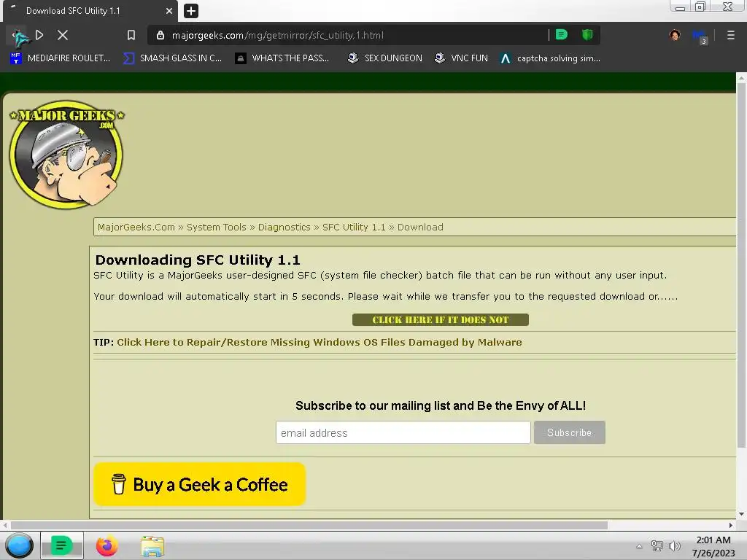Open the Repair/Restore Missing Windows OS Files tip link
Screen dimensions: 747x560
pos(320,343)
